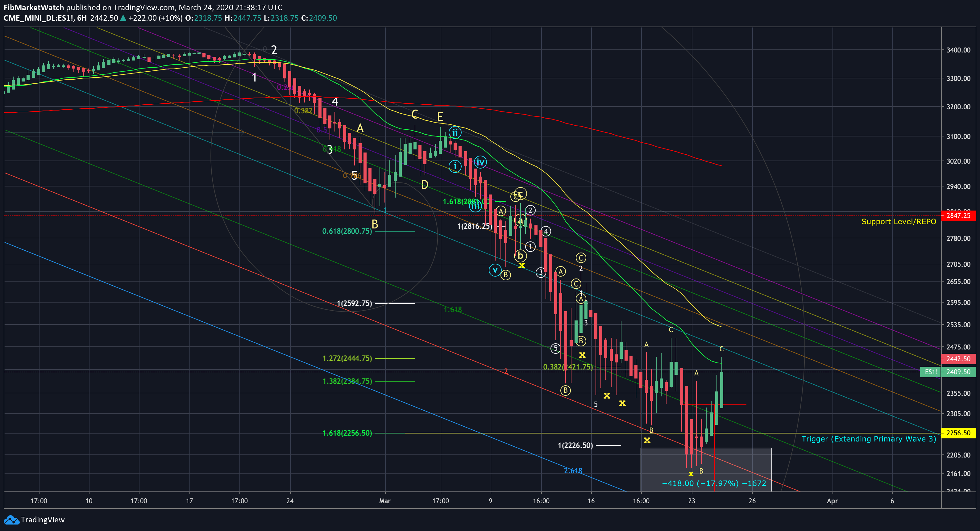This screenshot has height=531, width=980.
Task: Click the white circled '4' wave marker
Action: pos(546,231)
